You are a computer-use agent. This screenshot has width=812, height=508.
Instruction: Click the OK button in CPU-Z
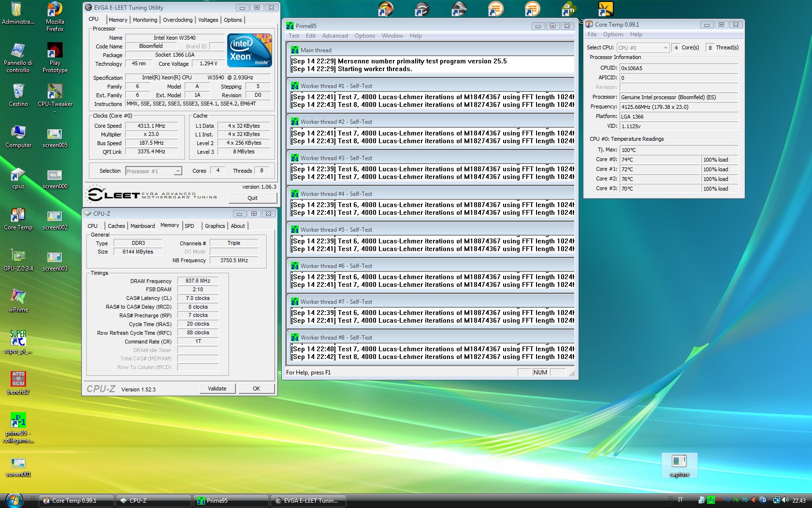pyautogui.click(x=256, y=388)
